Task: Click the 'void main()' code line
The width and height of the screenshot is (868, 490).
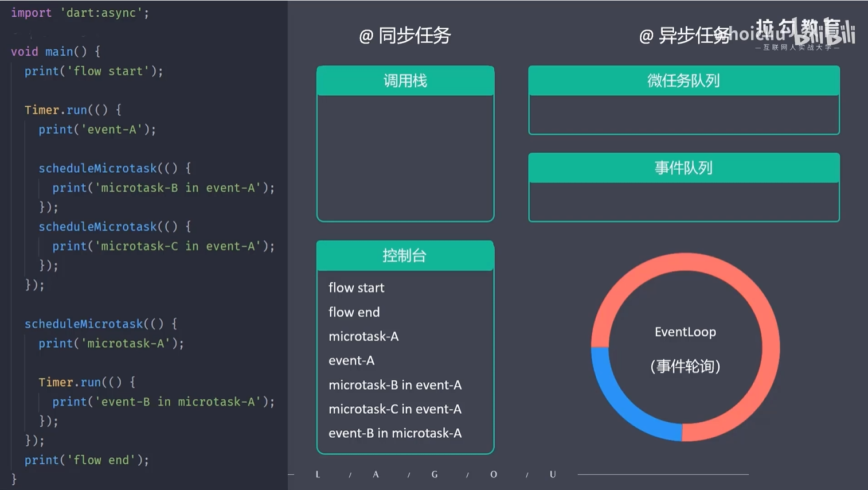Action: [56, 52]
